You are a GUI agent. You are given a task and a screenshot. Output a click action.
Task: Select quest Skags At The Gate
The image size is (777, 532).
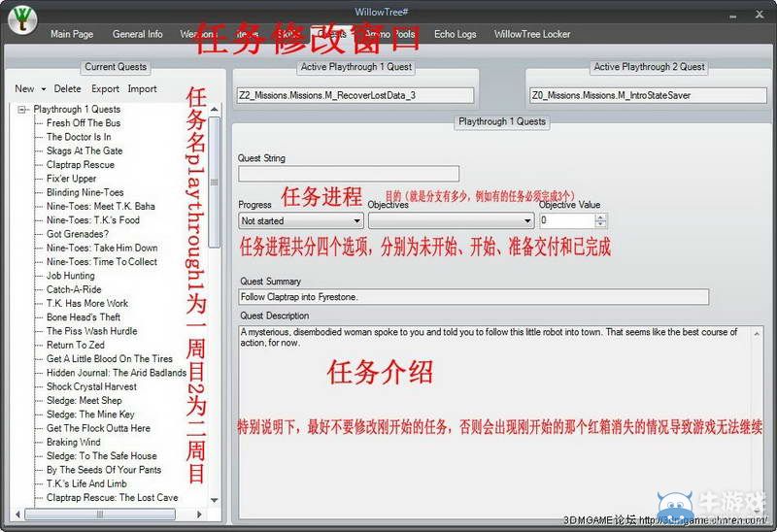pyautogui.click(x=84, y=150)
